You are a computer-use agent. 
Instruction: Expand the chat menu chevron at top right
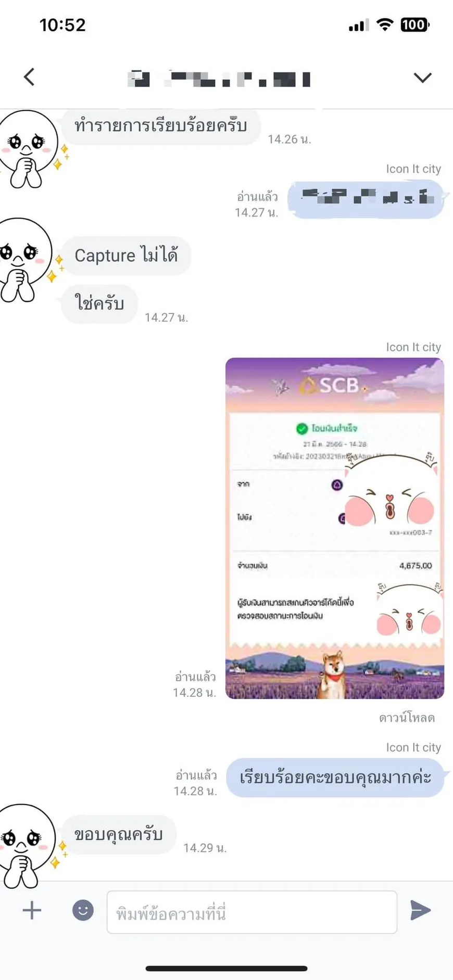[x=422, y=78]
